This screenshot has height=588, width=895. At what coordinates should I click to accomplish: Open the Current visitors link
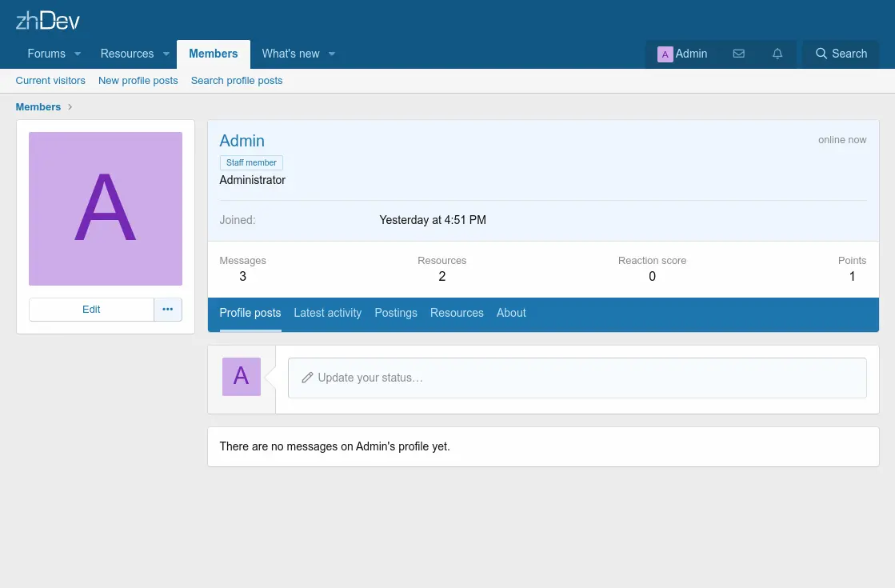point(50,81)
